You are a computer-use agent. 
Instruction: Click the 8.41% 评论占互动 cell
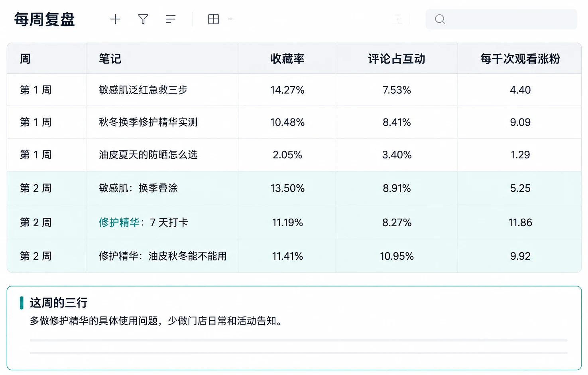pyautogui.click(x=397, y=122)
